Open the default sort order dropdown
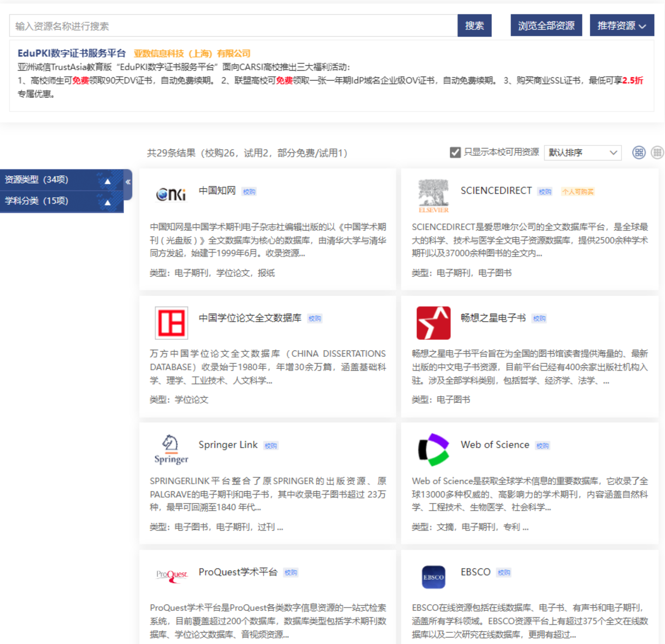 tap(582, 152)
